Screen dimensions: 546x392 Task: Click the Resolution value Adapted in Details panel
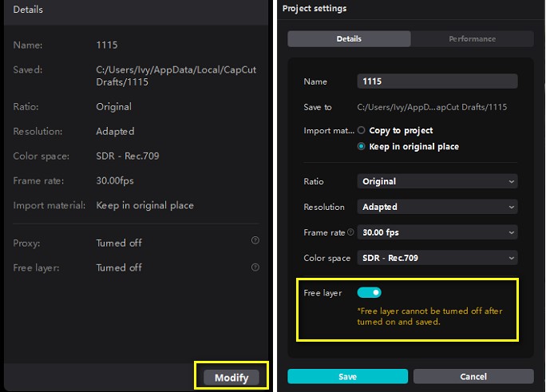(115, 131)
